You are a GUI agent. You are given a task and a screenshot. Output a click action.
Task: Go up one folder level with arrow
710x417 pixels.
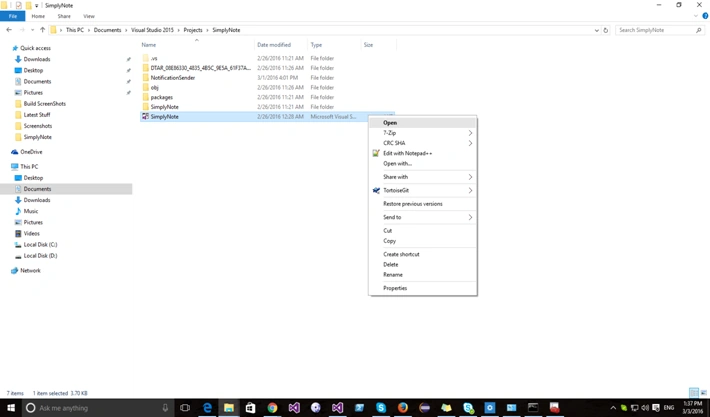pos(42,30)
